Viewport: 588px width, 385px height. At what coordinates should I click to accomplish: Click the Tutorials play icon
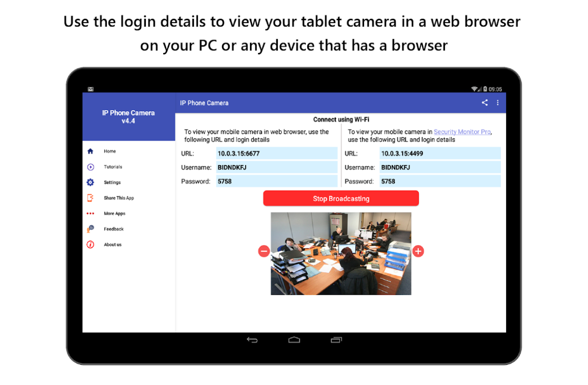[x=90, y=167]
